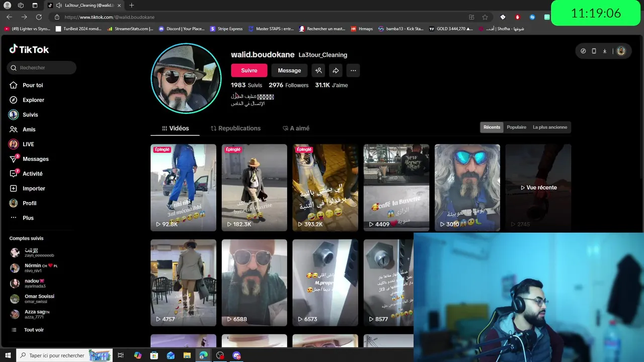The image size is (644, 362).
Task: Open Microsoft Store from the taskbar
Action: pos(154,355)
